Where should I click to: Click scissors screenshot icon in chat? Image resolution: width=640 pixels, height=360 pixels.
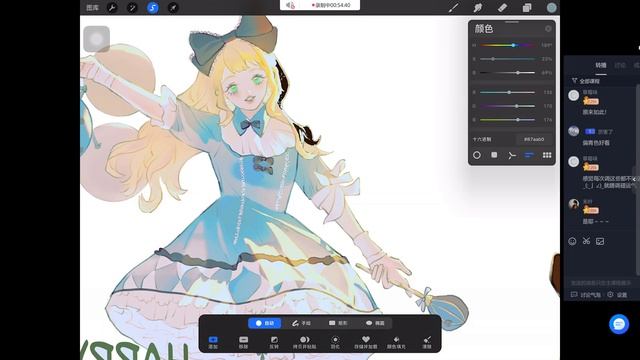tap(586, 241)
